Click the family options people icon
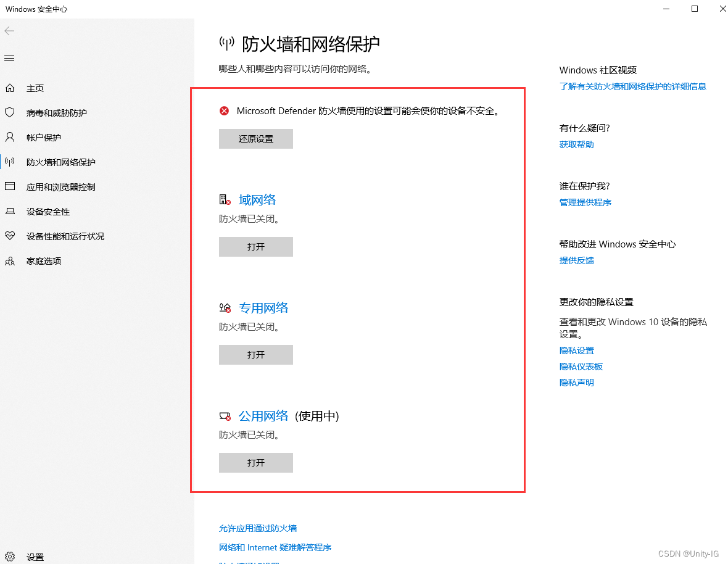The height and width of the screenshot is (564, 728). click(x=10, y=261)
